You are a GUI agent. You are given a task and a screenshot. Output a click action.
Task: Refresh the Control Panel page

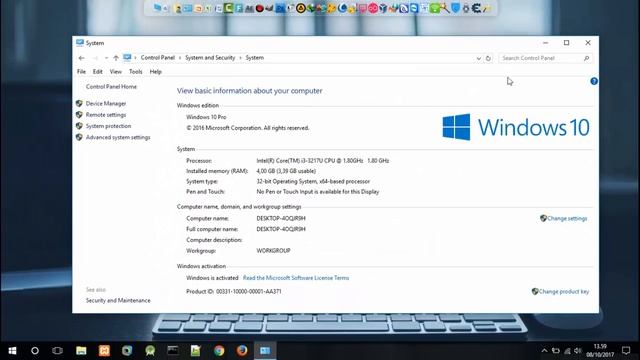(x=488, y=58)
